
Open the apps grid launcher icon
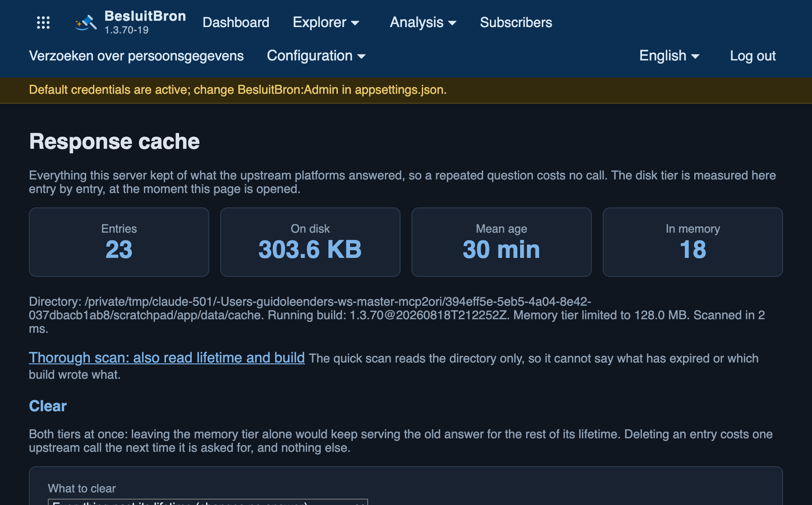coord(43,23)
